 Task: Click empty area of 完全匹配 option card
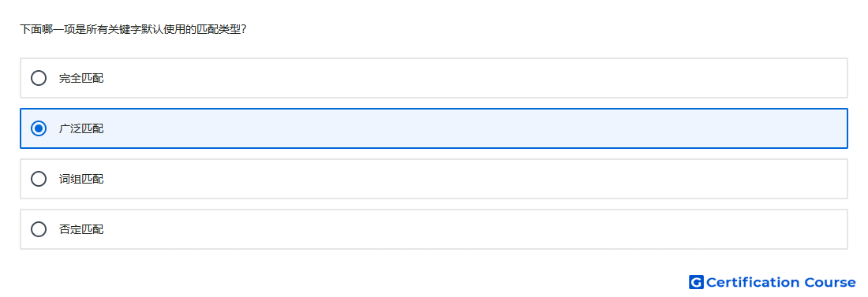470,78
